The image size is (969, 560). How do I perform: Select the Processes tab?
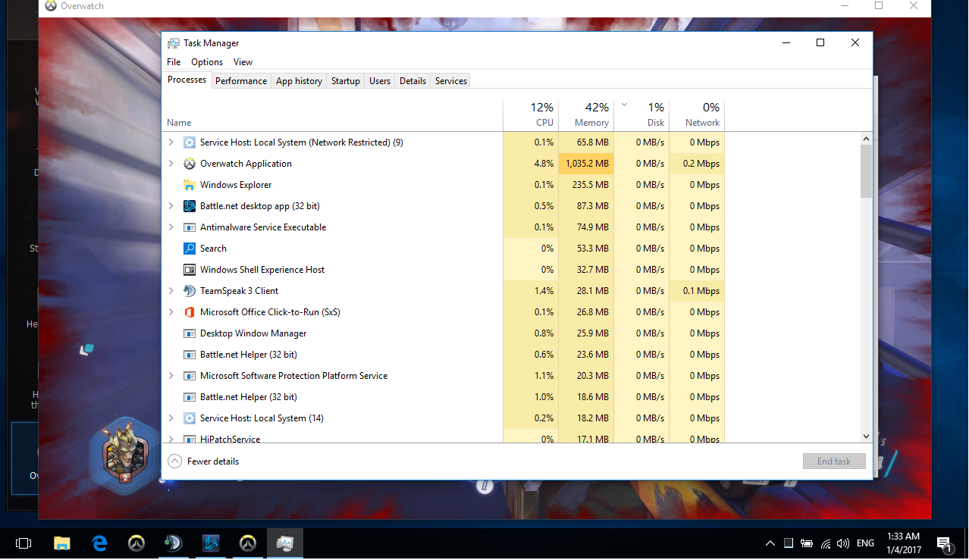tap(187, 80)
